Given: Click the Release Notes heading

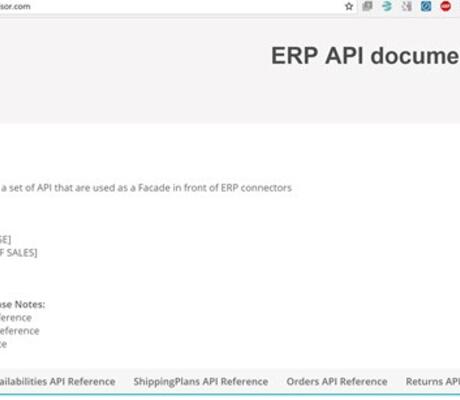Looking at the screenshot, I should click(22, 304).
